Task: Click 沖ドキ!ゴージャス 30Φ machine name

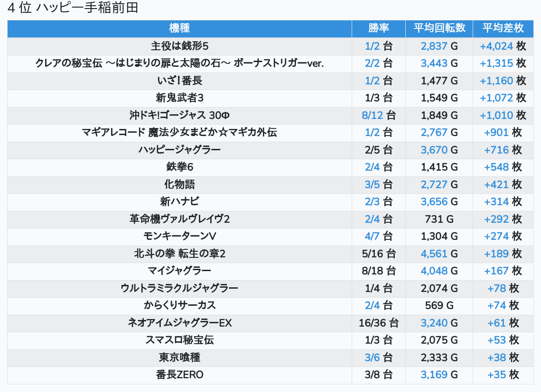Action: [179, 115]
